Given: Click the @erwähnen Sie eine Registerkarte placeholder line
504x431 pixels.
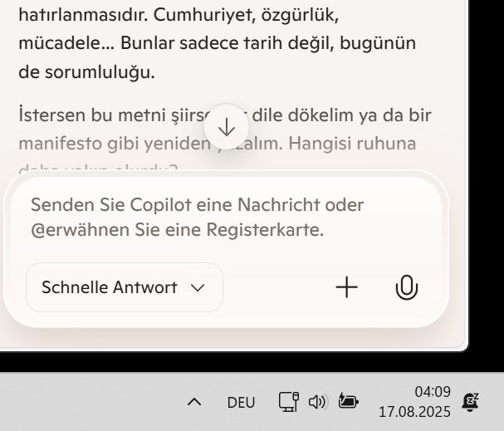Looking at the screenshot, I should tap(178, 230).
